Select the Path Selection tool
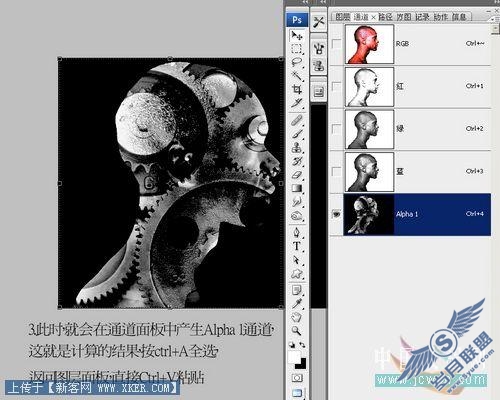Viewport: 500px width, 400px height. [x=296, y=260]
